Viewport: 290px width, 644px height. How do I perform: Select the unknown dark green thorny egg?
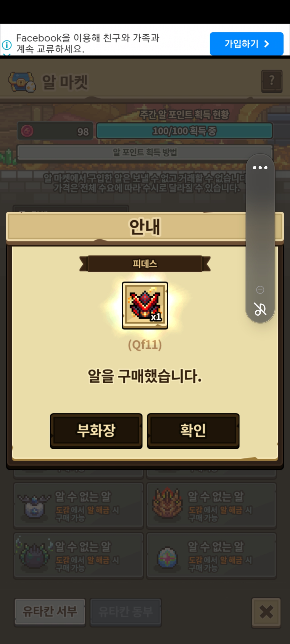pyautogui.click(x=78, y=555)
